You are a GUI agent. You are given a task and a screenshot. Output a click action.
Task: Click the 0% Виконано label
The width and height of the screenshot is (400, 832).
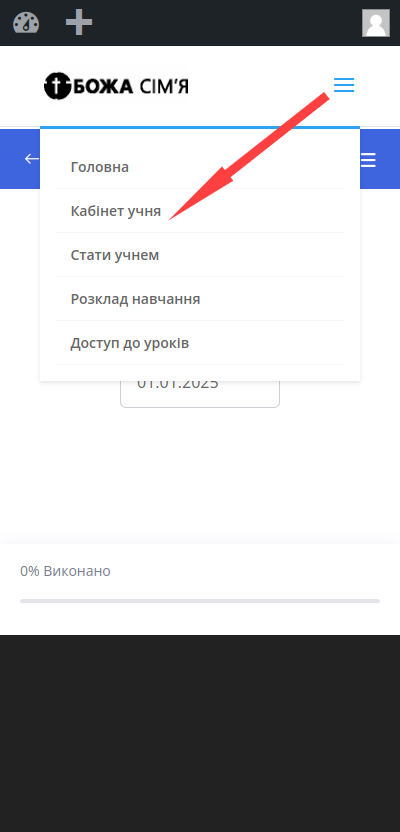coord(65,571)
